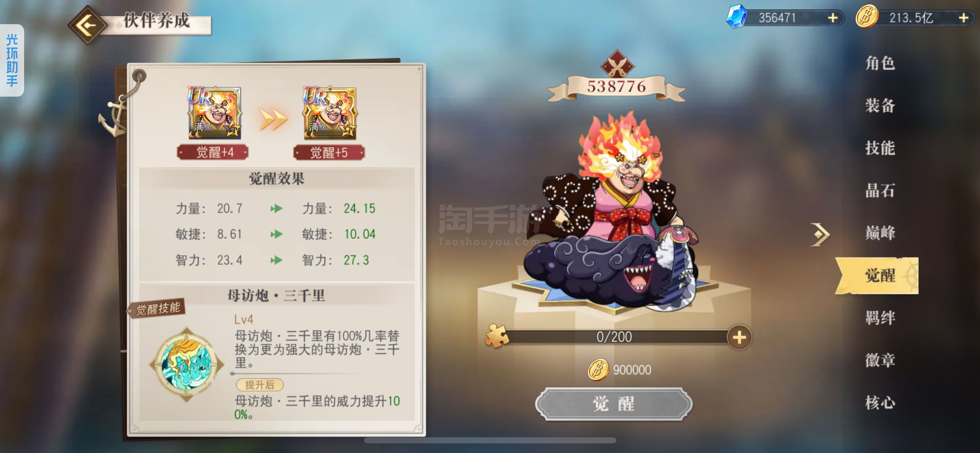Go to the 晶石 tab
The image size is (980, 453).
880,190
